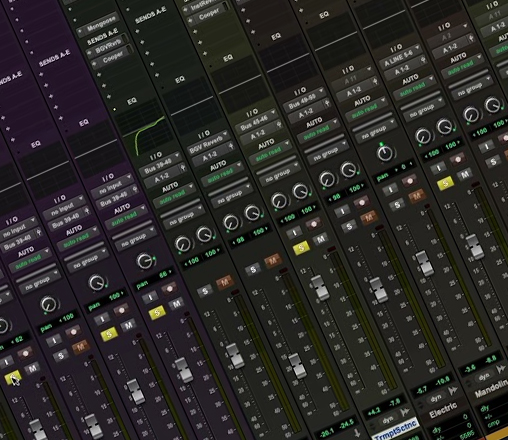The width and height of the screenshot is (508, 440).
Task: Click path icon beside A LINE 5-6 input
Action: click(x=423, y=60)
